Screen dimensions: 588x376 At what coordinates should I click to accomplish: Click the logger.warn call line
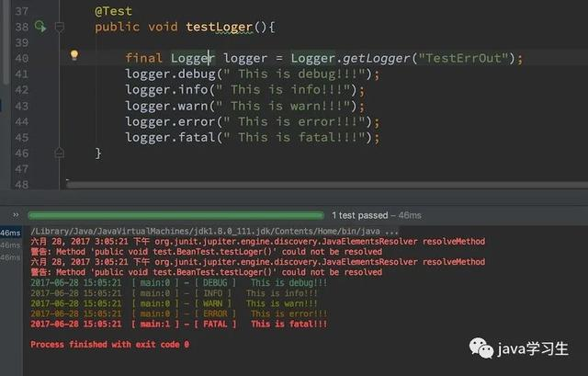click(245, 106)
